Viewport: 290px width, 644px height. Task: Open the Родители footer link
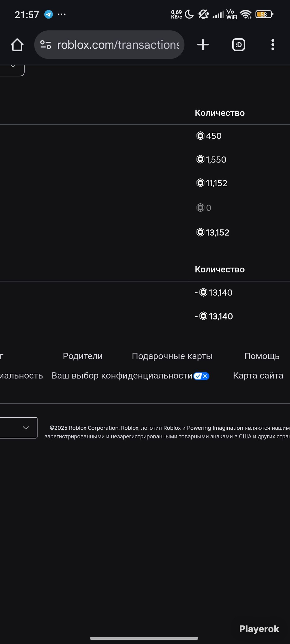pos(83,356)
